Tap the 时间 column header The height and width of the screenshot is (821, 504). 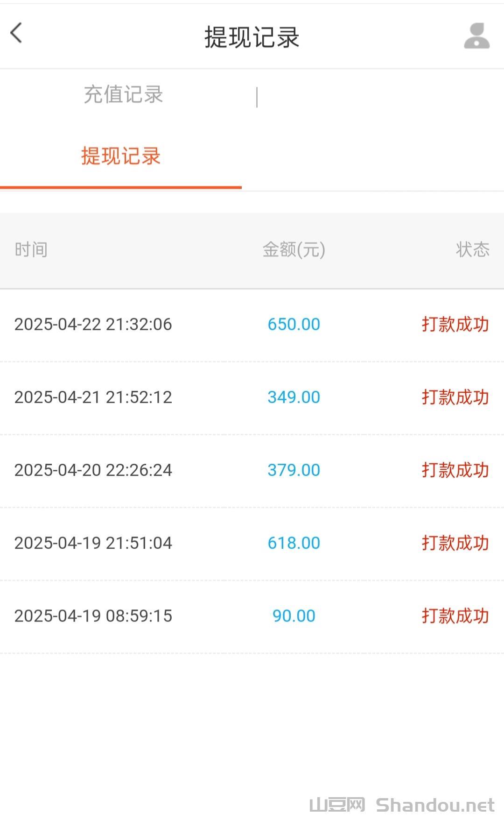pyautogui.click(x=31, y=250)
